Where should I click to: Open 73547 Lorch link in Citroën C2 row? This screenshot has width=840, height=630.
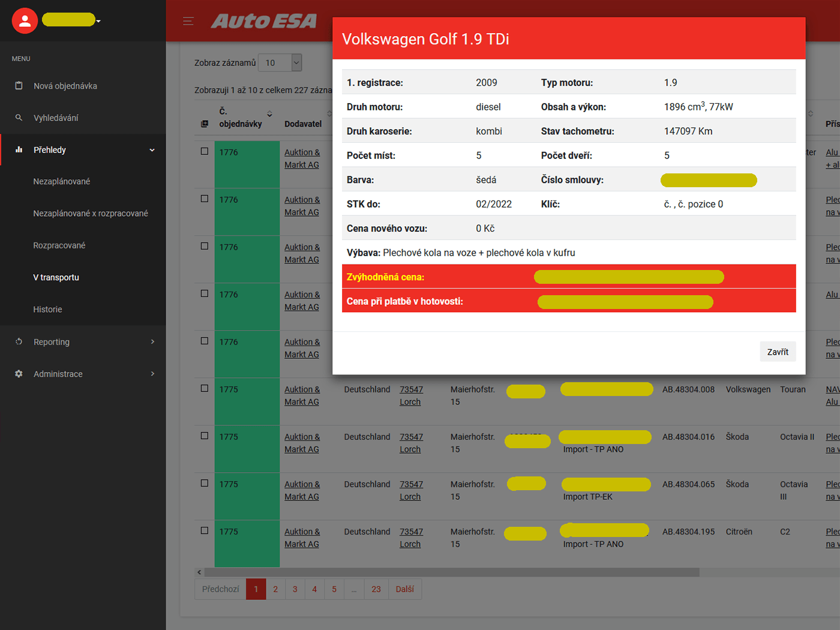click(x=412, y=538)
